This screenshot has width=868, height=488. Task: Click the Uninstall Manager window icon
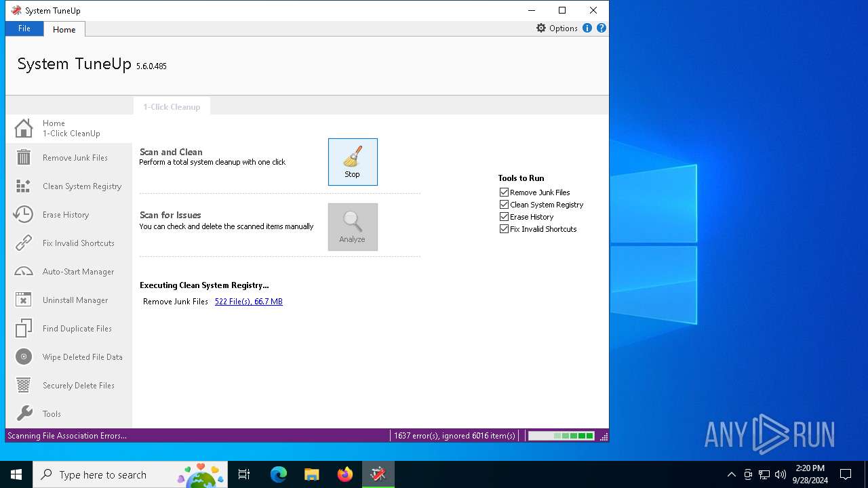tap(24, 300)
